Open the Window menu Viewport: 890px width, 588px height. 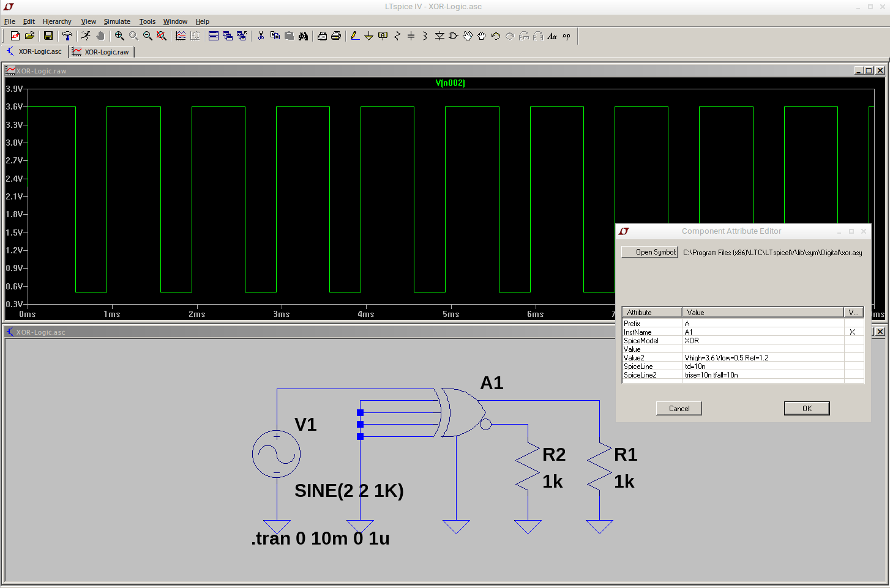point(175,21)
